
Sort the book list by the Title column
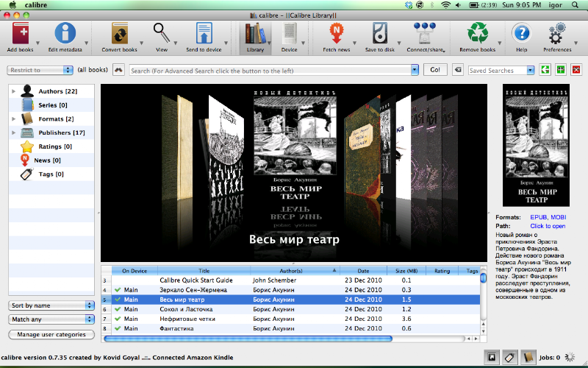pyautogui.click(x=204, y=271)
